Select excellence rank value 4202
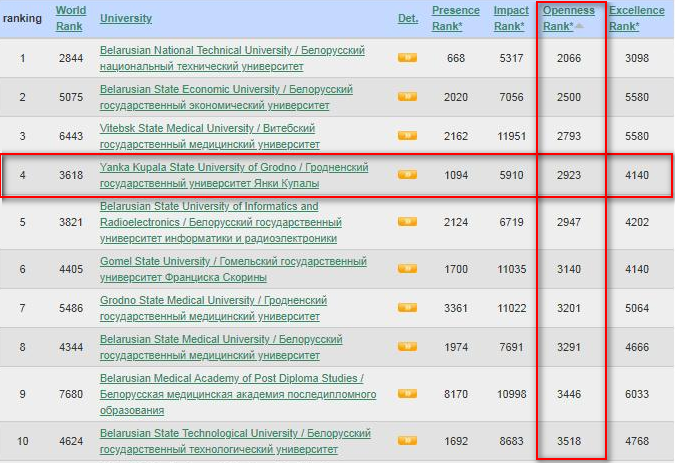The width and height of the screenshot is (675, 463). pos(637,222)
